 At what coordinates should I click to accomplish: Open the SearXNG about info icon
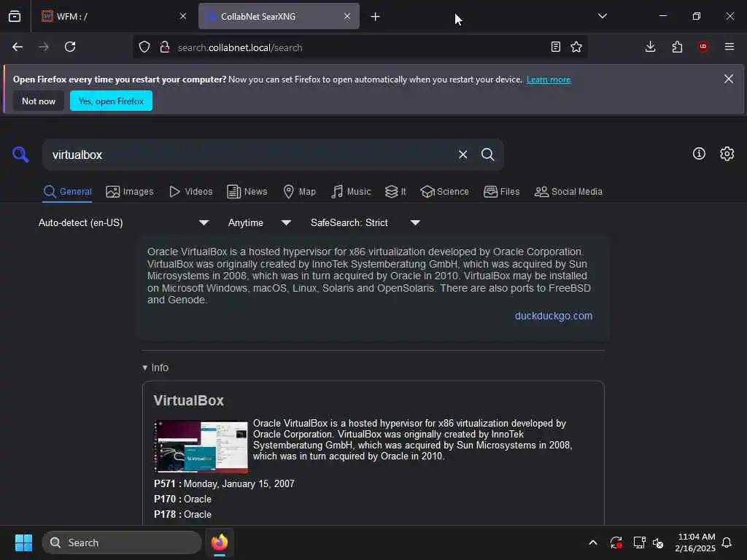click(x=699, y=154)
